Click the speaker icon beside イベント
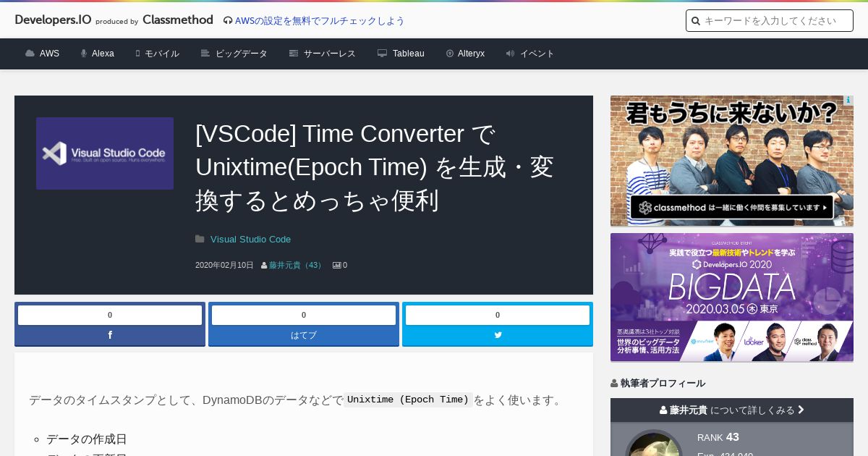 click(510, 54)
